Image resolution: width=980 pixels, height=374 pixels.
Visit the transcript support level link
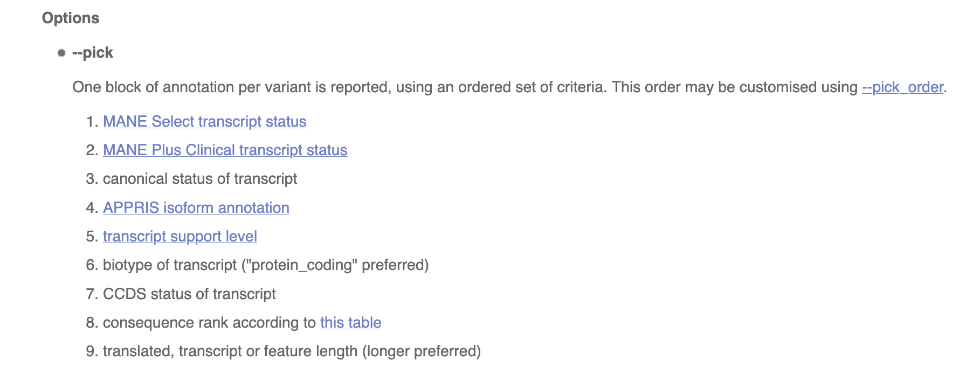[180, 237]
